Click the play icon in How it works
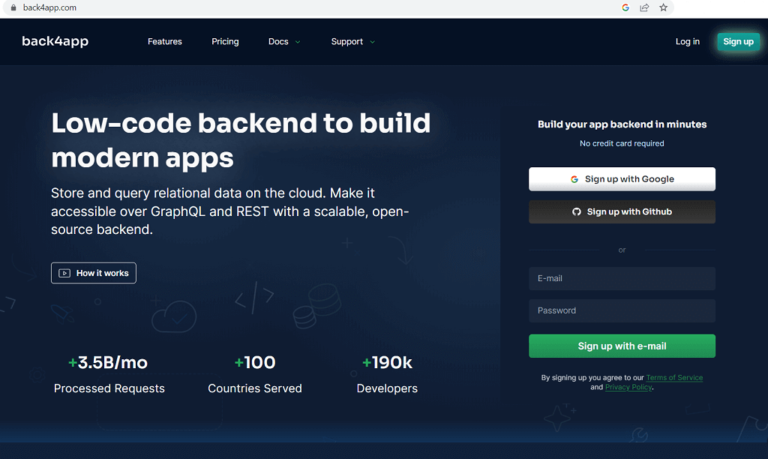The width and height of the screenshot is (768, 459). click(x=64, y=273)
